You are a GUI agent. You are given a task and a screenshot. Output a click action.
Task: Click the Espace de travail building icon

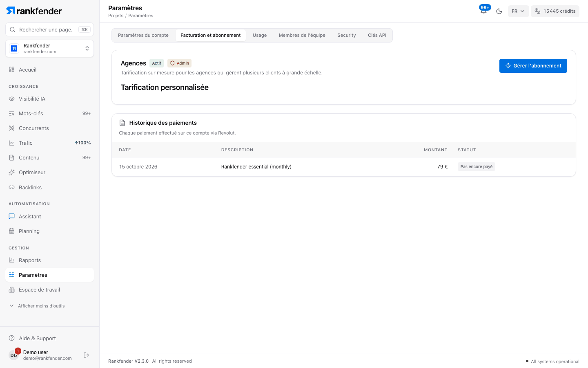(x=11, y=289)
